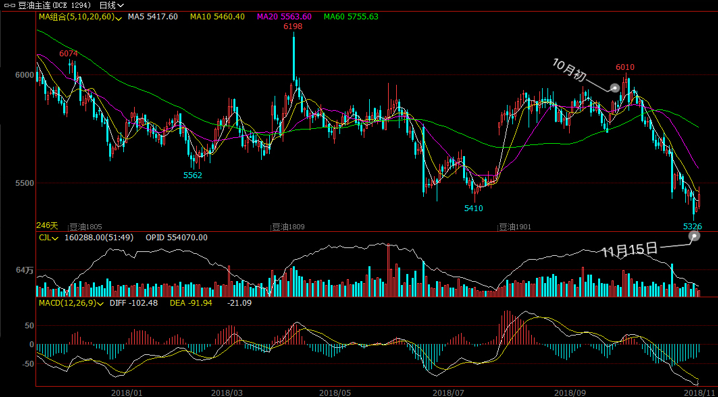This screenshot has width=718, height=397.
Task: Select the green MA60 5755.63 legend label
Action: pos(351,17)
